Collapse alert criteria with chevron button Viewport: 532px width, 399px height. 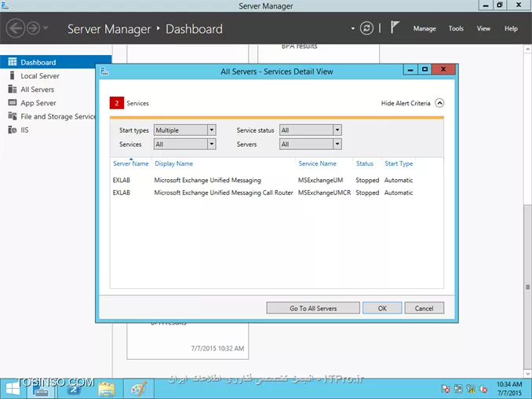click(439, 103)
